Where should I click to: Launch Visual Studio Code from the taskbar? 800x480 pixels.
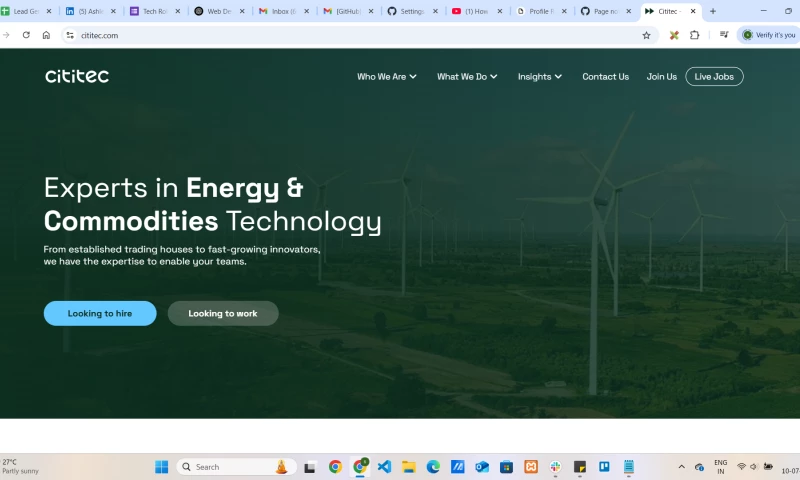coord(384,467)
